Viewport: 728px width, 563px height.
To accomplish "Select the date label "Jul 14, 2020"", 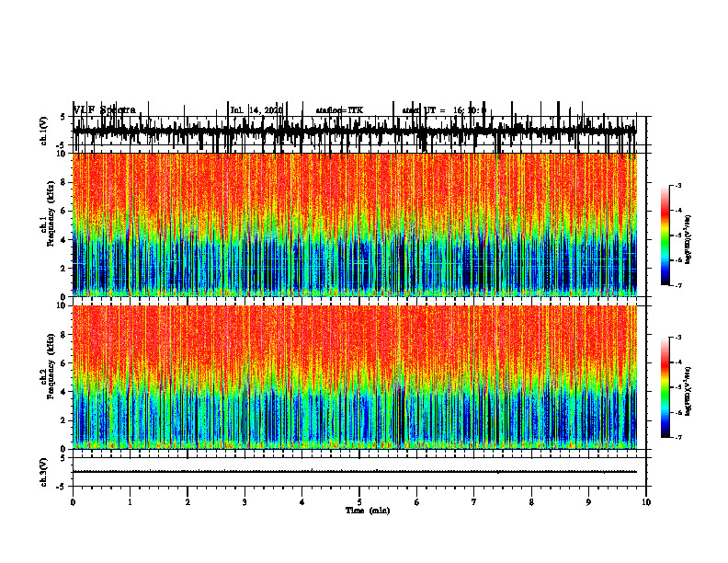I will point(256,110).
